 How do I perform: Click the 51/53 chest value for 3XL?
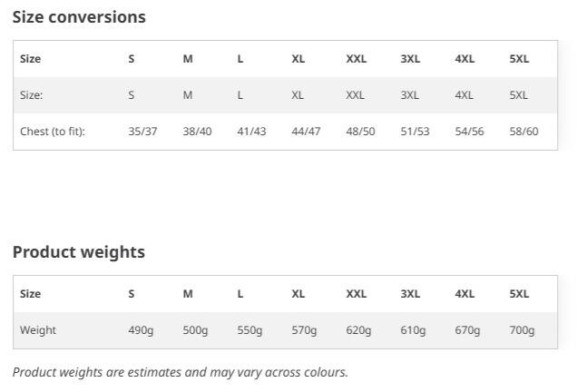point(416,132)
